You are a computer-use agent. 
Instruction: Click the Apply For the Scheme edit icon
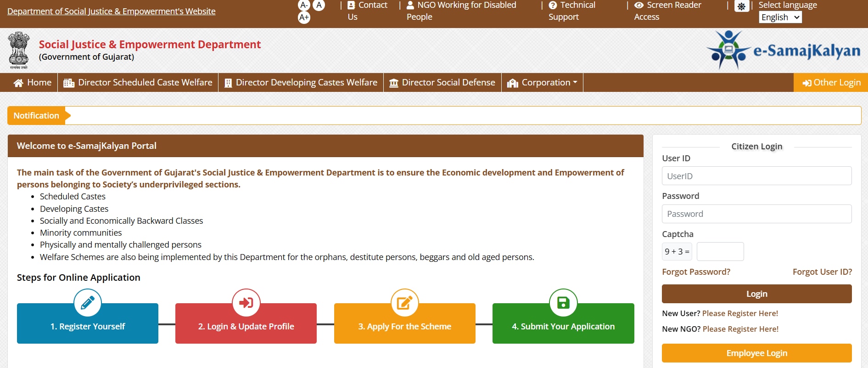coord(404,303)
